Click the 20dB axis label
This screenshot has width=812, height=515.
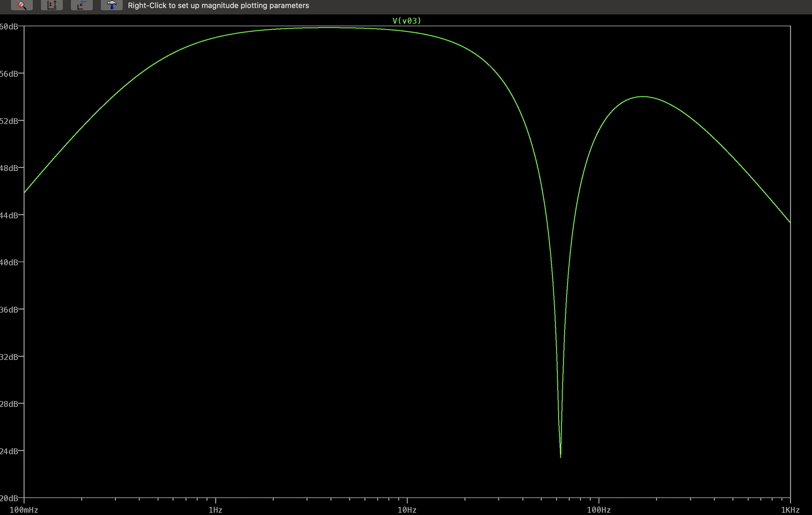coord(9,498)
